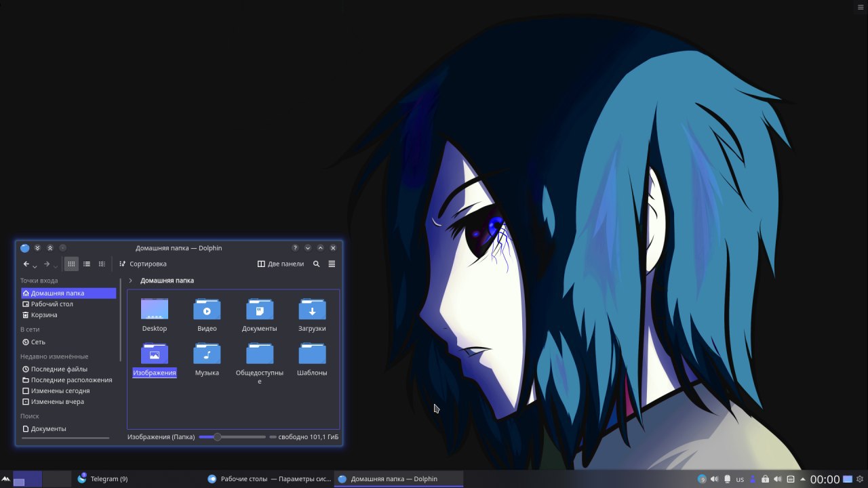Open notifications bell tray icon
This screenshot has height=488, width=868.
tap(727, 479)
